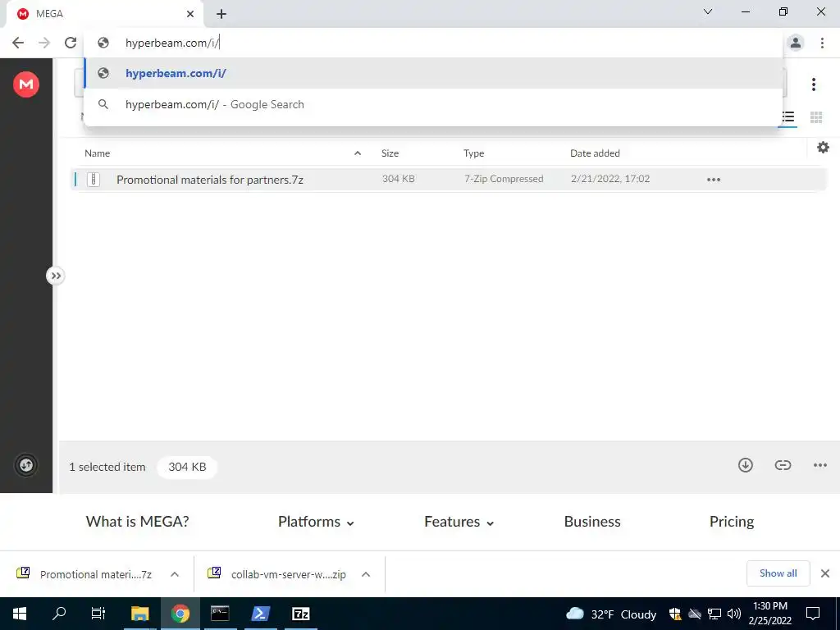
Task: Click the 2/21/2022, 17:02 date cell
Action: pos(610,179)
